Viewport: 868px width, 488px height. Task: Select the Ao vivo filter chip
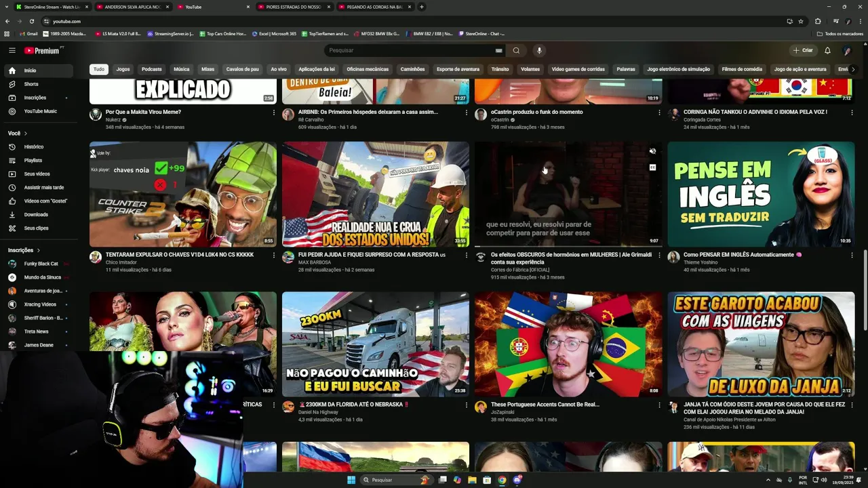[x=279, y=69]
